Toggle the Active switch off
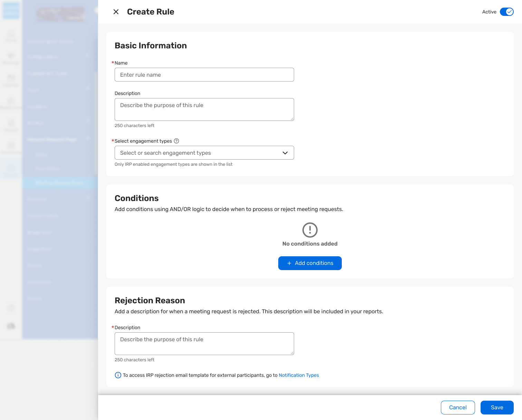Viewport: 522px width, 420px height. pyautogui.click(x=506, y=12)
